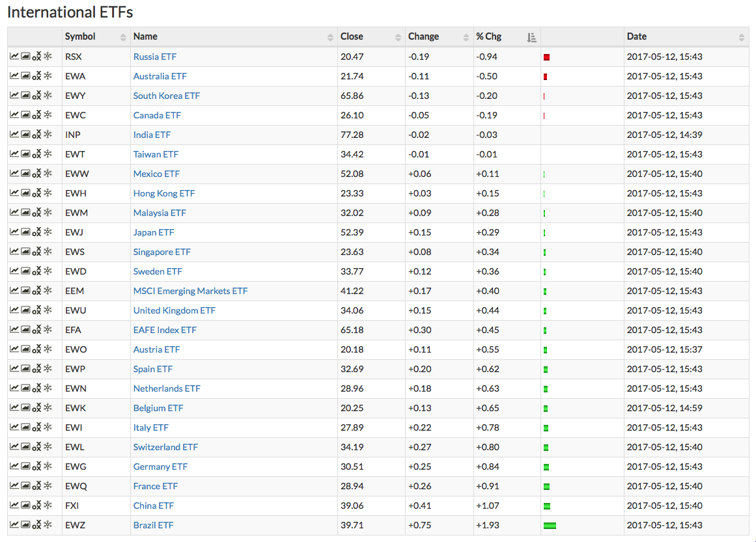This screenshot has width=756, height=542.
Task: Open the line chart icon for EWJ
Action: coord(14,232)
